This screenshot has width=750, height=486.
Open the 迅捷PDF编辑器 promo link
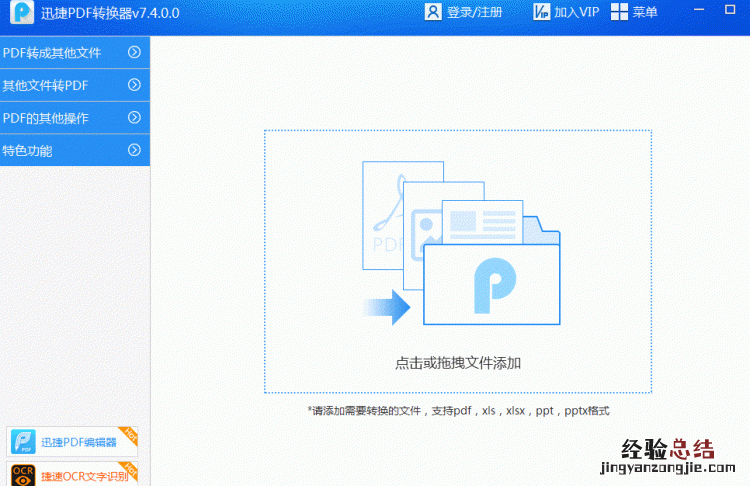(x=78, y=442)
